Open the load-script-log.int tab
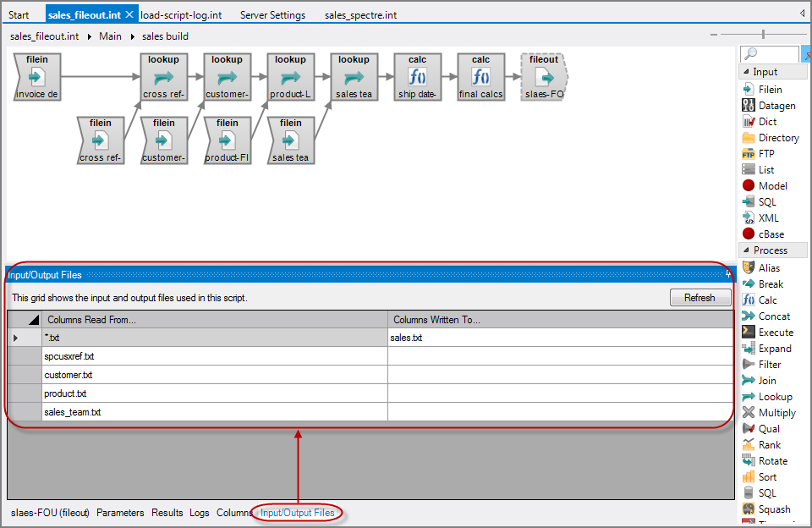Image resolution: width=812 pixels, height=528 pixels. pos(180,14)
